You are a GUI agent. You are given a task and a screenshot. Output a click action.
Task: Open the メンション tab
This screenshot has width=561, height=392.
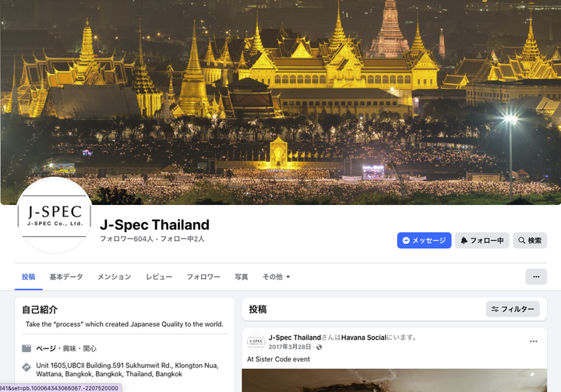tap(114, 277)
